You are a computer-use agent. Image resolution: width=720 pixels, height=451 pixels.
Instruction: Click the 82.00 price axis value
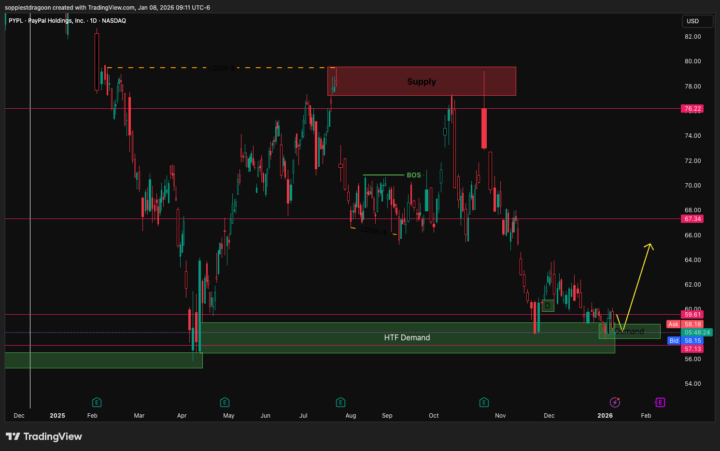[692, 37]
